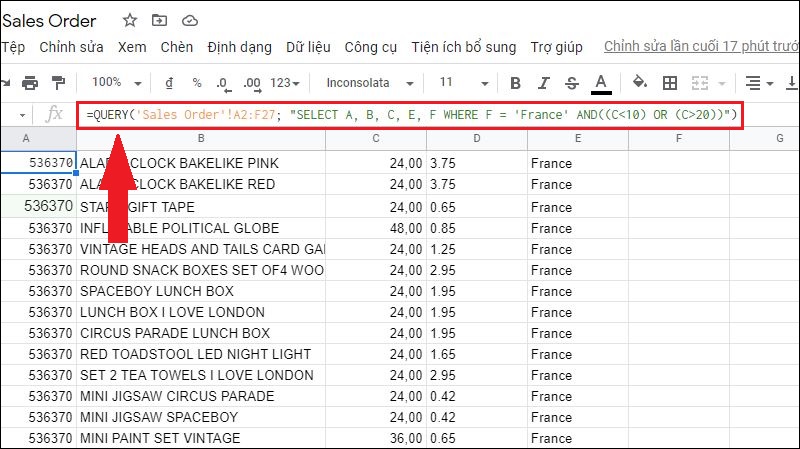This screenshot has width=800, height=449.
Task: Select the paint format tool
Action: [x=59, y=83]
